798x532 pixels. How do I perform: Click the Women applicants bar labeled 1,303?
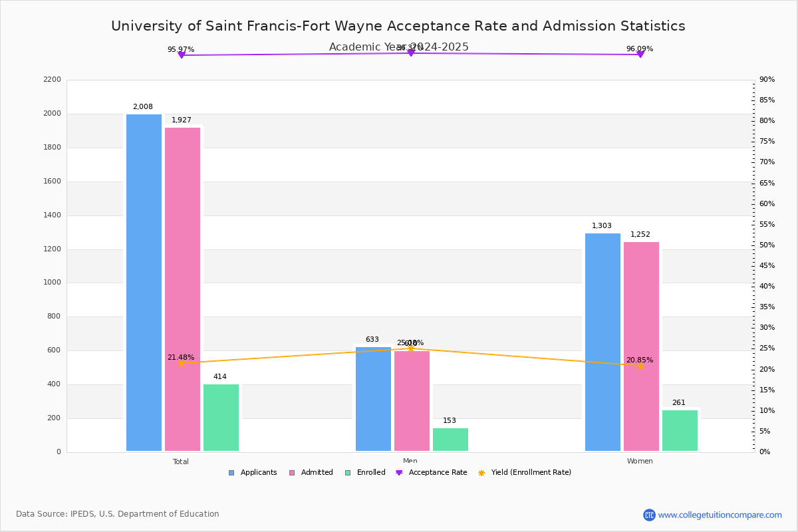602,342
